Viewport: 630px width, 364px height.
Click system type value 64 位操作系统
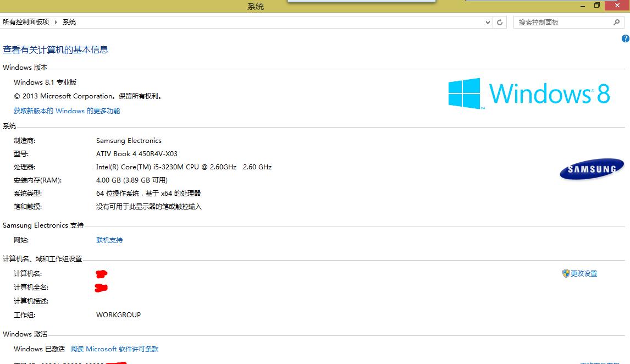[x=148, y=194]
